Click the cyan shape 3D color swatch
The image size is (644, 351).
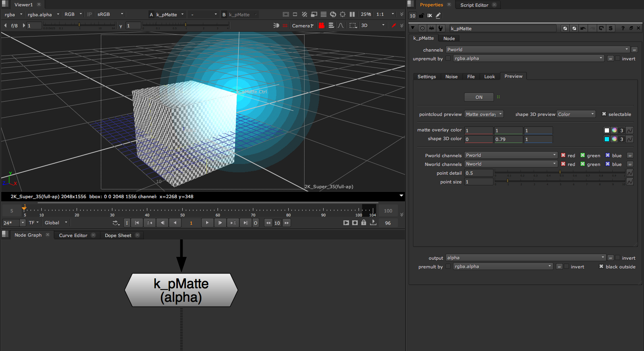coord(607,139)
